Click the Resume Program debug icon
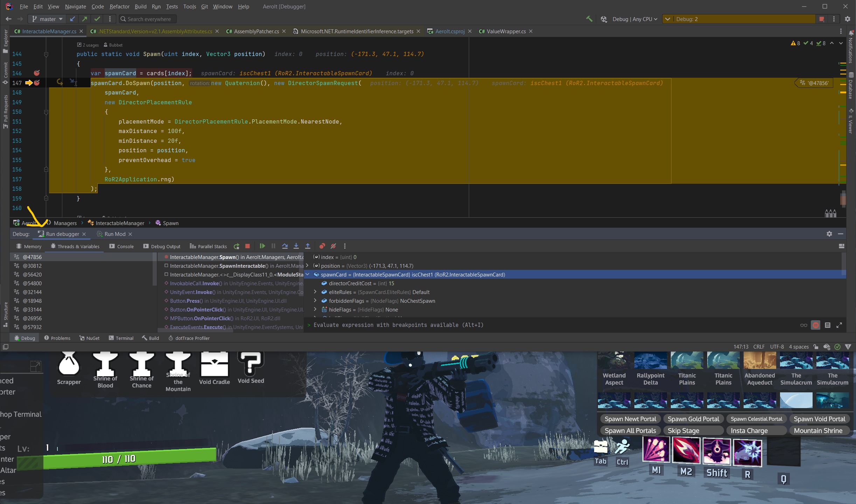Viewport: 856px width, 504px height. point(262,246)
